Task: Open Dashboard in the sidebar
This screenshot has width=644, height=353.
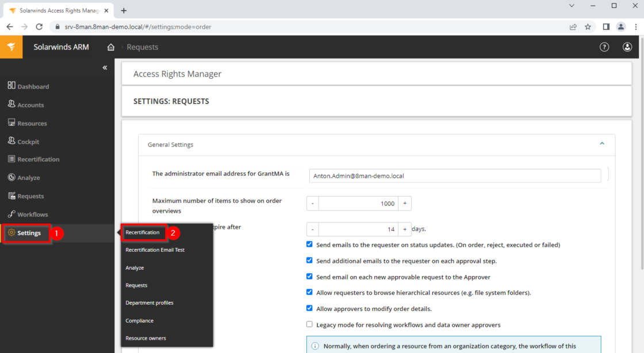Action: (33, 86)
